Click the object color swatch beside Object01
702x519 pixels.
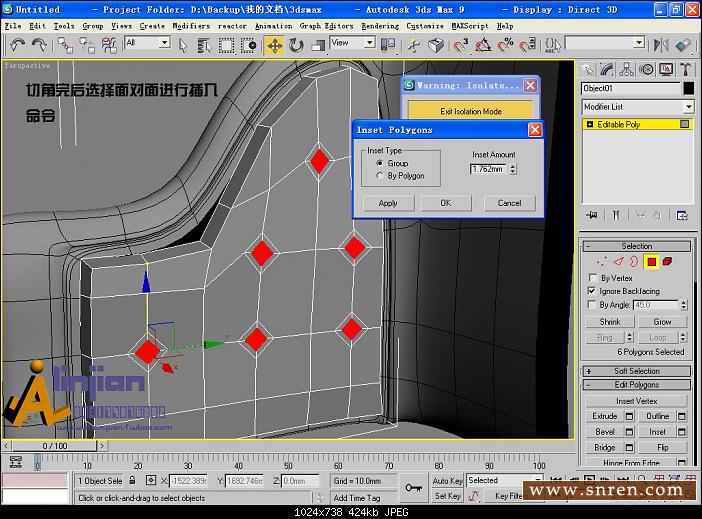(x=688, y=89)
